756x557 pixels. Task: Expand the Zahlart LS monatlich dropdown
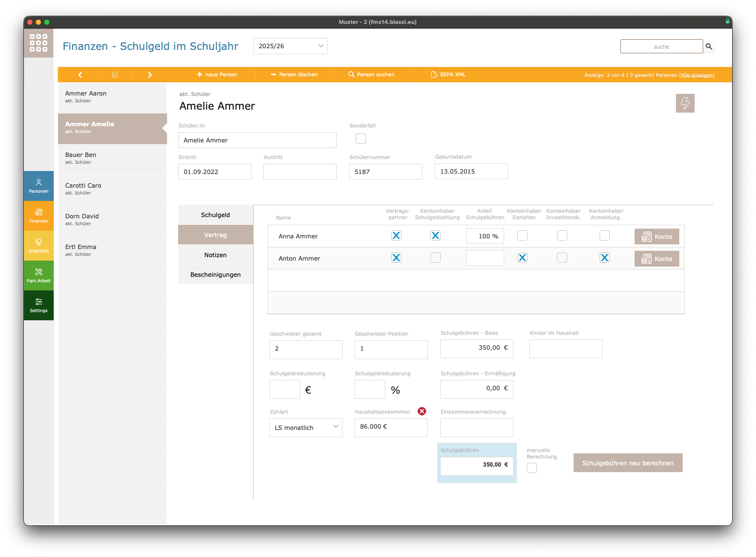tap(306, 427)
